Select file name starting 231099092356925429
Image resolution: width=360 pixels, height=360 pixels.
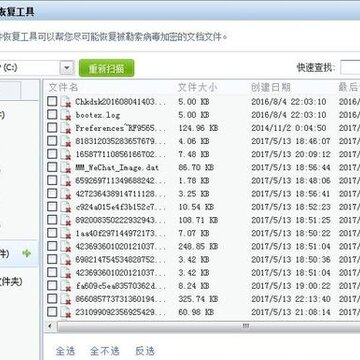pos(121,312)
